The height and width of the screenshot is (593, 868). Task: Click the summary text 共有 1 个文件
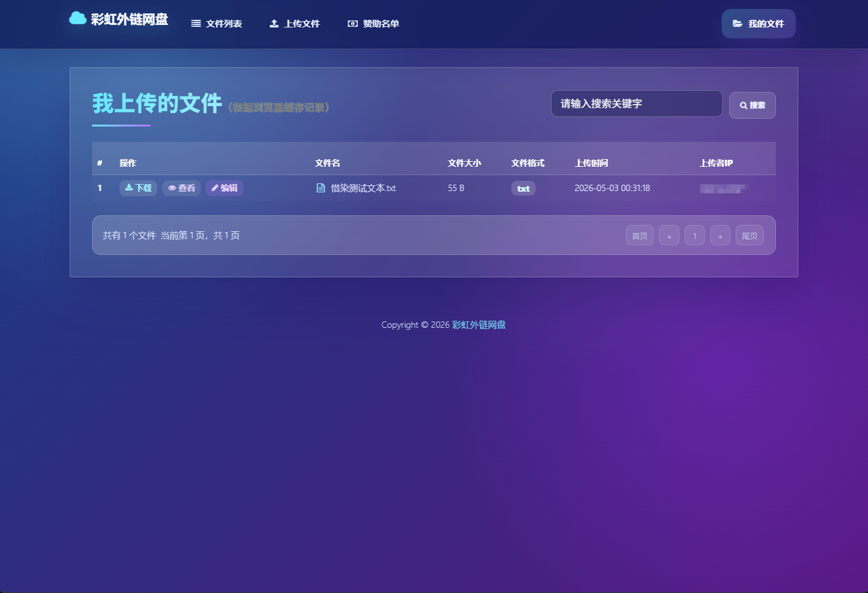pyautogui.click(x=129, y=235)
